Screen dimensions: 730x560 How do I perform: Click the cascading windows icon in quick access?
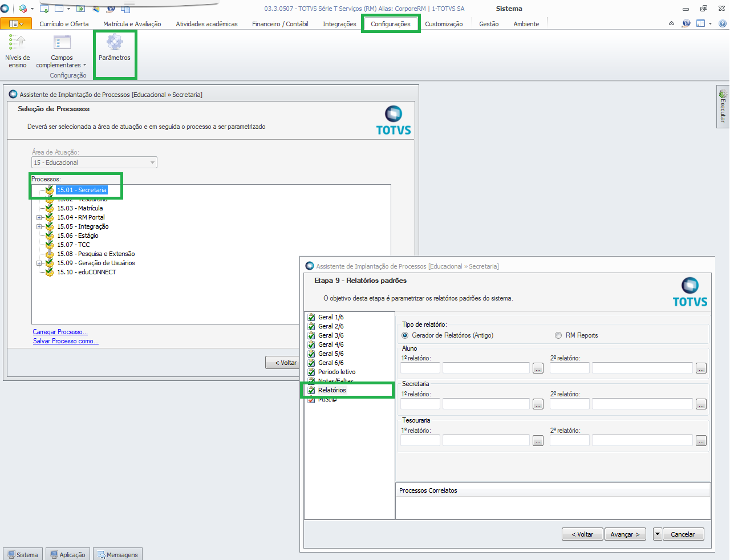coord(127,9)
